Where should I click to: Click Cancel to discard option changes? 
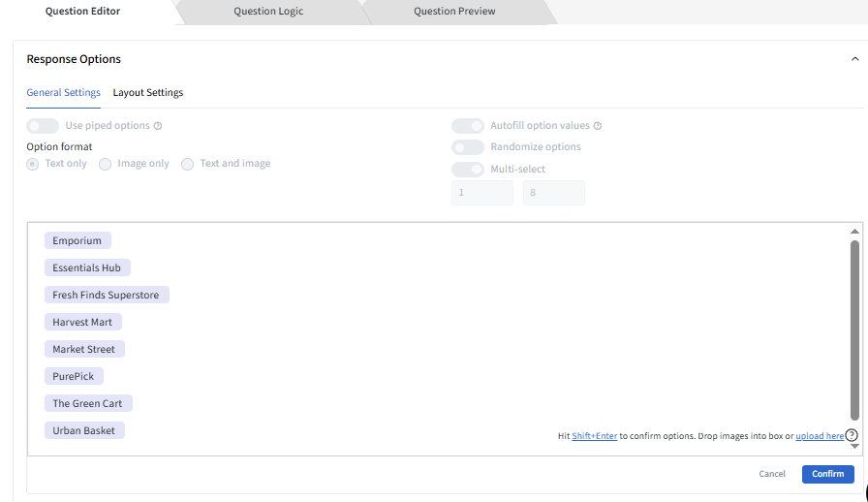(x=772, y=474)
